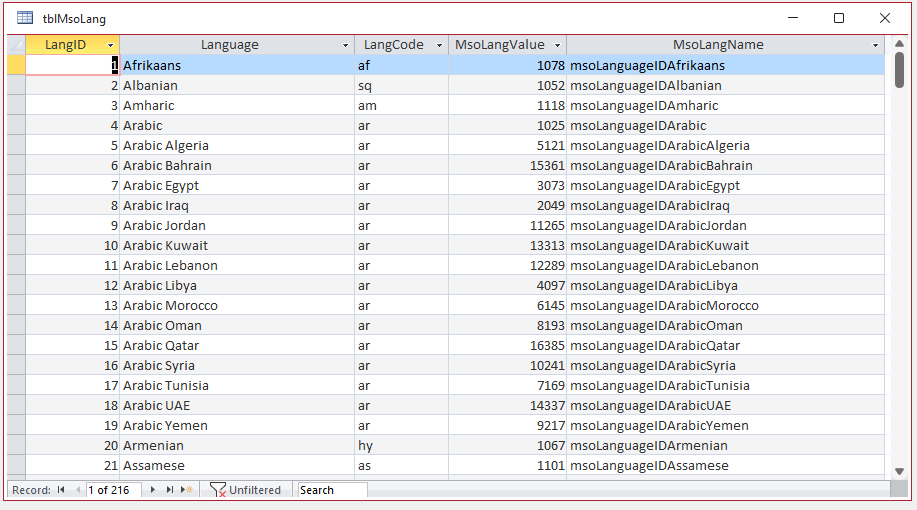
Task: Click the current record number field
Action: [113, 490]
